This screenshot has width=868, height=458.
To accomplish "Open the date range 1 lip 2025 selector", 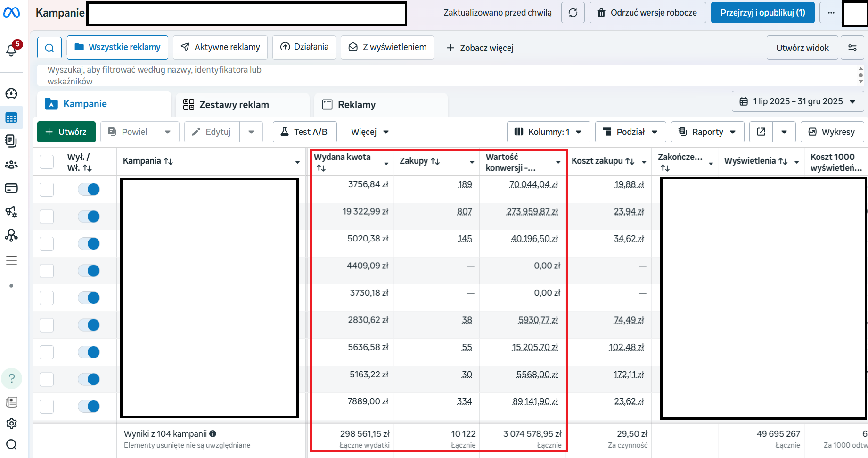I will click(798, 101).
